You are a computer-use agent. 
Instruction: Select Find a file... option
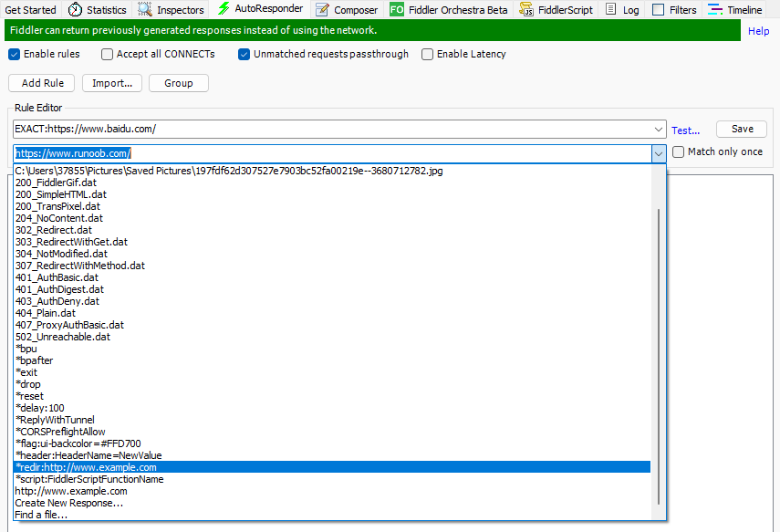[x=332, y=515]
